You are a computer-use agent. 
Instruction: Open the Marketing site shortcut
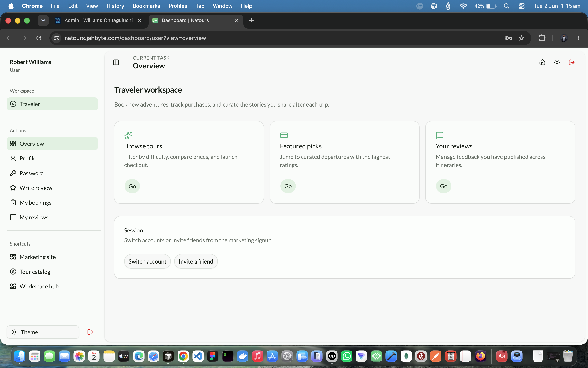pyautogui.click(x=52, y=257)
